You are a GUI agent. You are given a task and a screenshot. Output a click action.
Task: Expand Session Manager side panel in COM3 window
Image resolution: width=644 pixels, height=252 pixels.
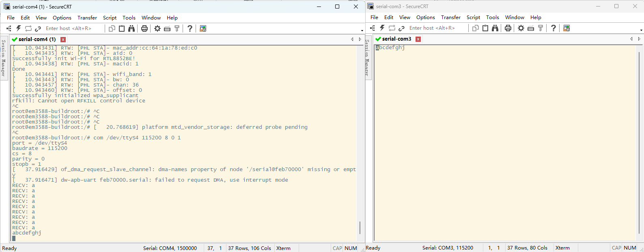point(367,57)
